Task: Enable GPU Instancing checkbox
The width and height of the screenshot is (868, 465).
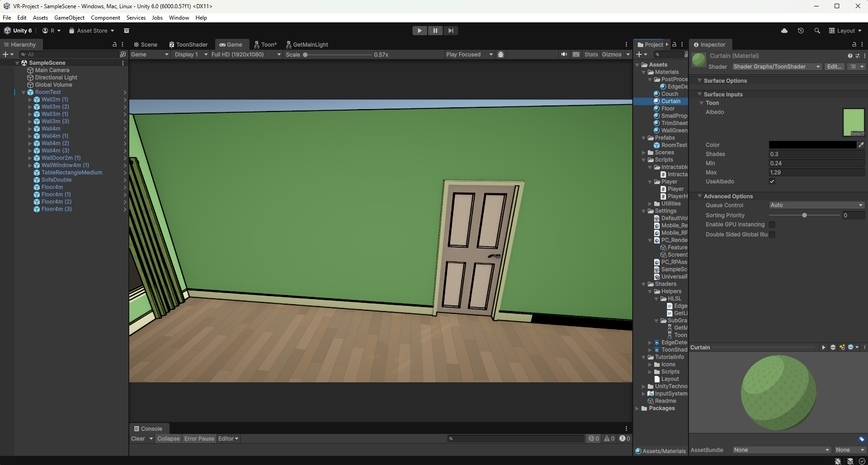Action: [772, 225]
